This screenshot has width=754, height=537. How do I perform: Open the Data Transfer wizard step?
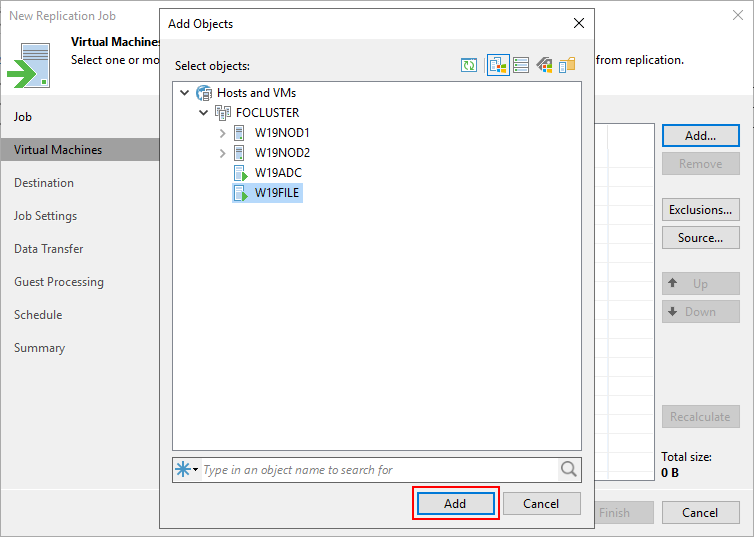tap(49, 249)
